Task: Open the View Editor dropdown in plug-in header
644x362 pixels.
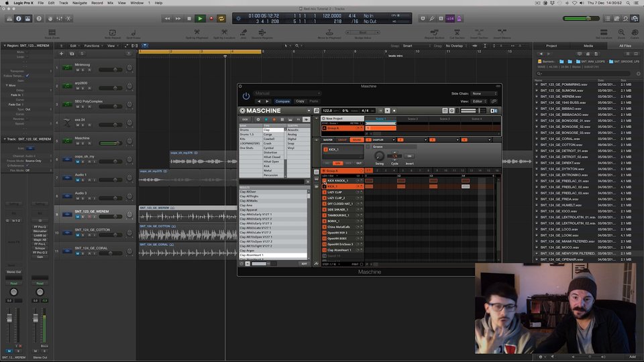Action: point(479,101)
